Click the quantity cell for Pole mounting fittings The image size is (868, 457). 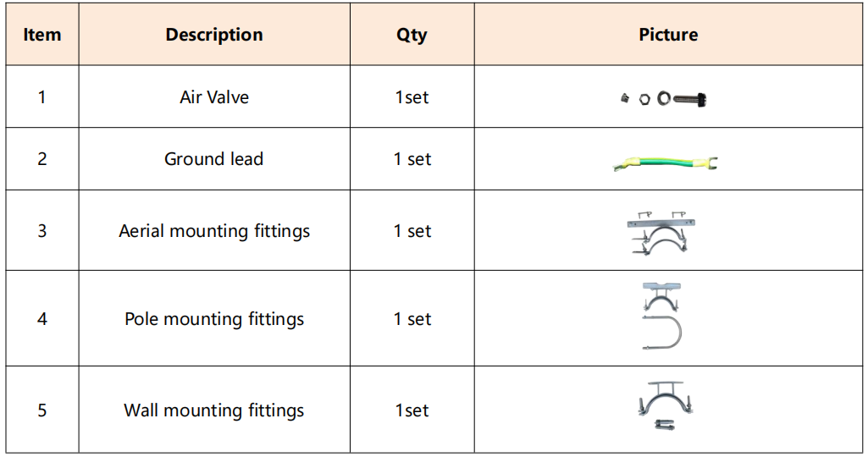coord(412,319)
